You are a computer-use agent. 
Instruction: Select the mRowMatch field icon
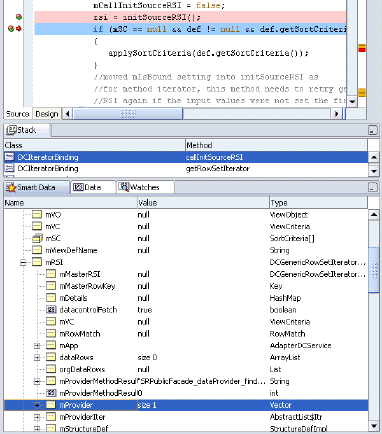tap(51, 333)
